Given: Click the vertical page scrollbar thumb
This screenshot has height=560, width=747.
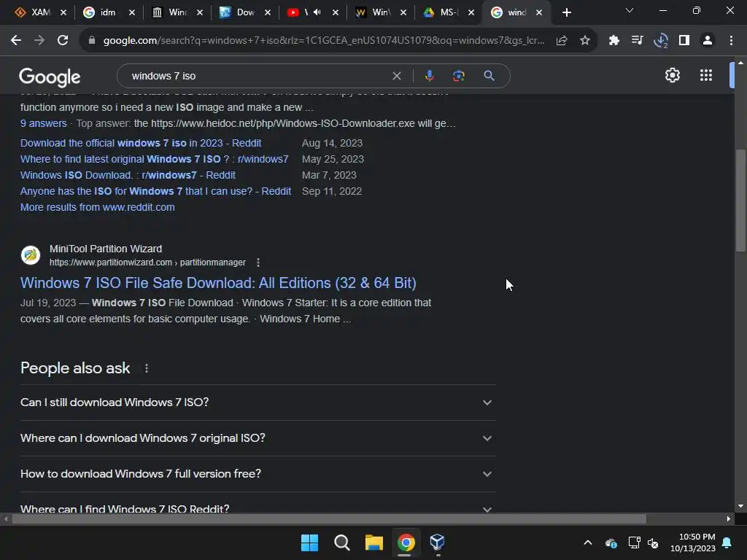Looking at the screenshot, I should [x=740, y=200].
